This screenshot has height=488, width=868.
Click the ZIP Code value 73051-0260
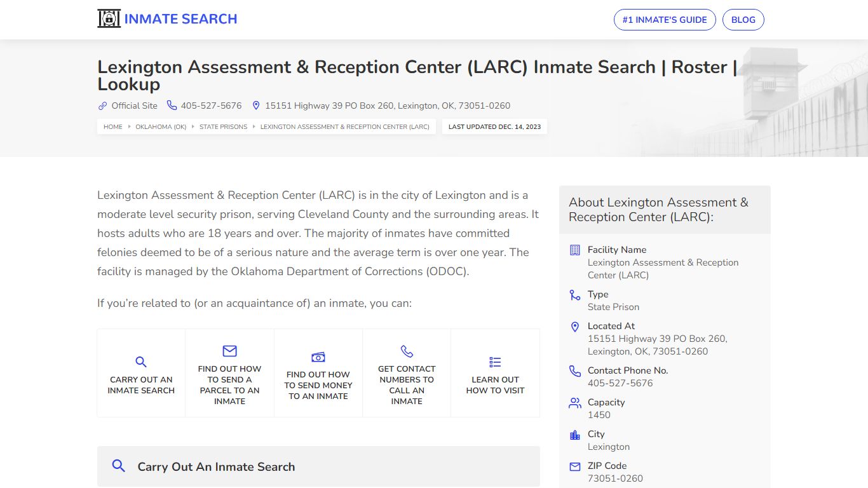(x=615, y=478)
